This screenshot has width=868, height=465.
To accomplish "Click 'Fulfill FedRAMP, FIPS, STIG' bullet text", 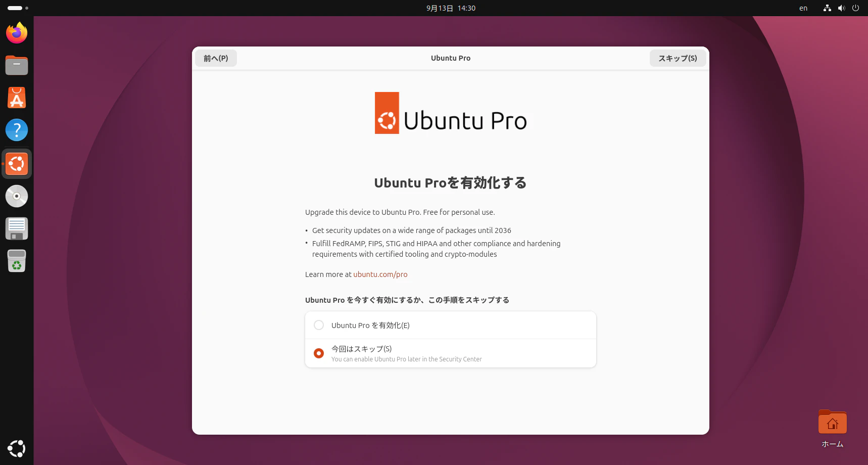I will click(437, 249).
